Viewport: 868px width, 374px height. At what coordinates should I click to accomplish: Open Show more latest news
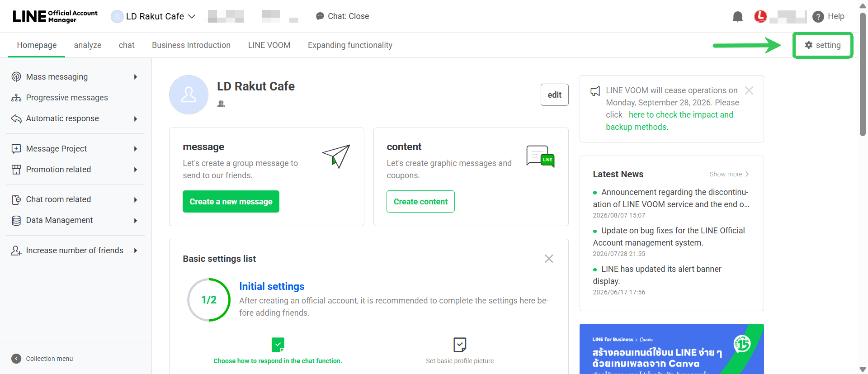point(729,174)
